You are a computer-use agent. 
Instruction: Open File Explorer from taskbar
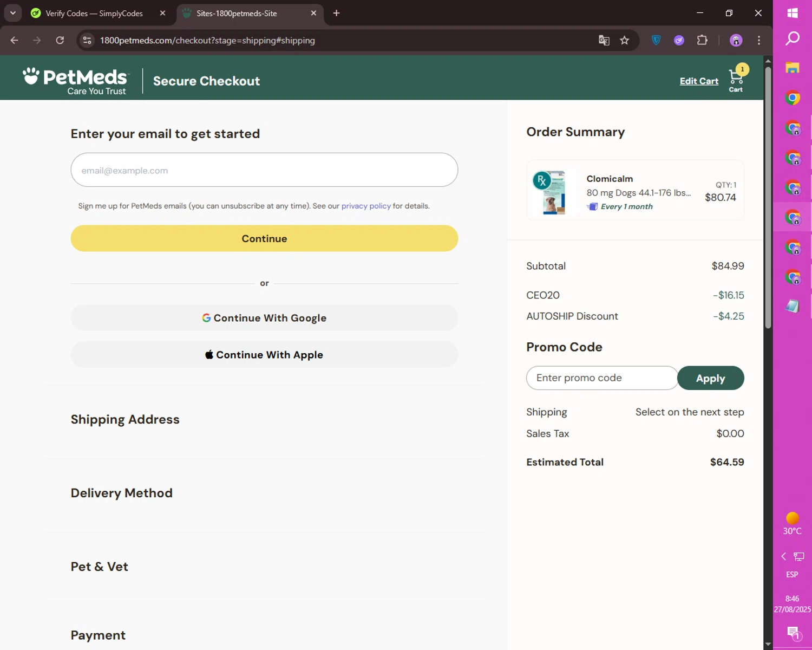(793, 68)
